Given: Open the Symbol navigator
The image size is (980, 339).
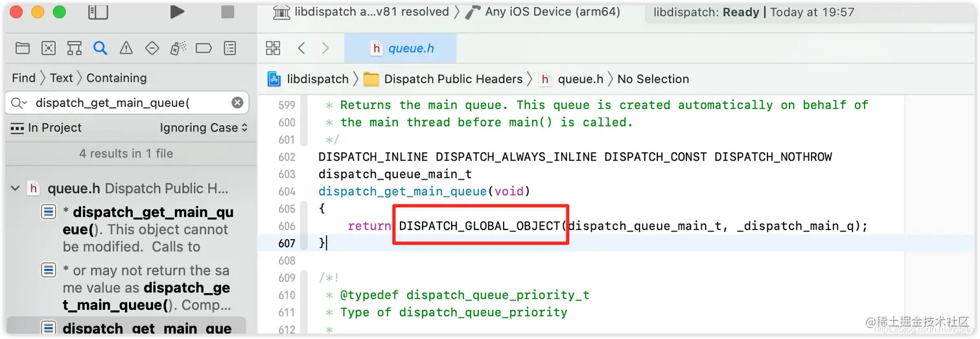Looking at the screenshot, I should click(75, 48).
